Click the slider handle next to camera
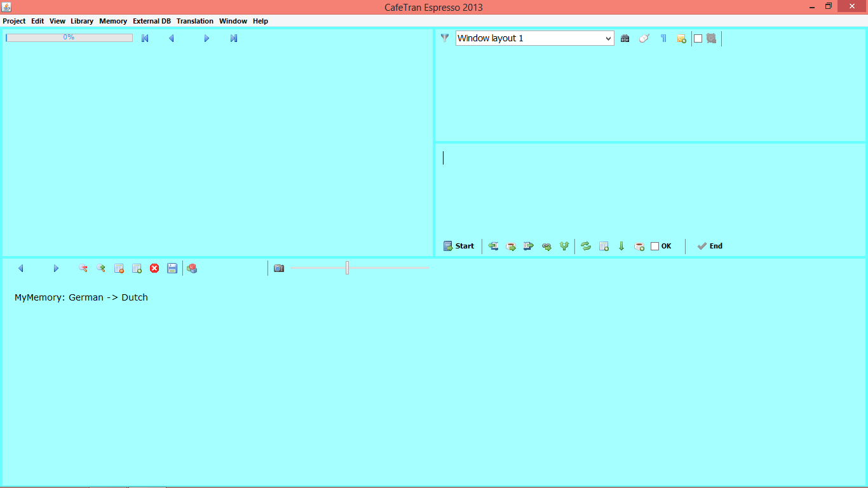Screen dimensions: 868x488 (x=347, y=268)
